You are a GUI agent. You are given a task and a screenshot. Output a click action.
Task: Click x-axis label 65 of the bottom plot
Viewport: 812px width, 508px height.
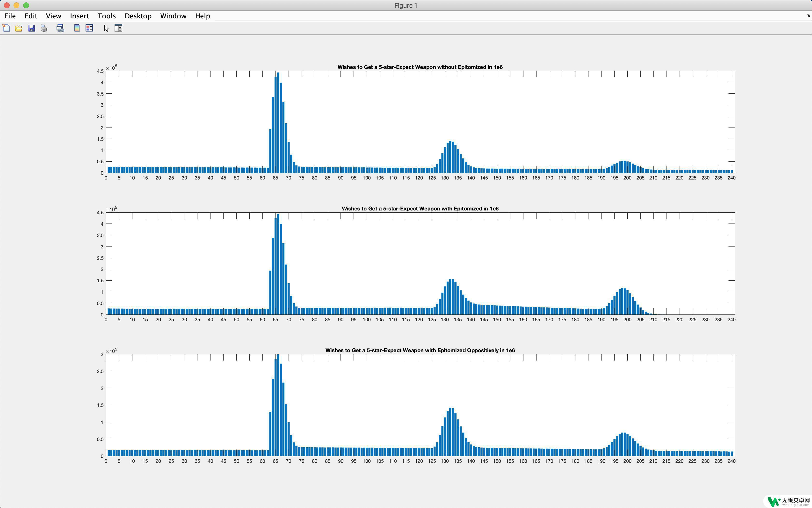click(275, 461)
